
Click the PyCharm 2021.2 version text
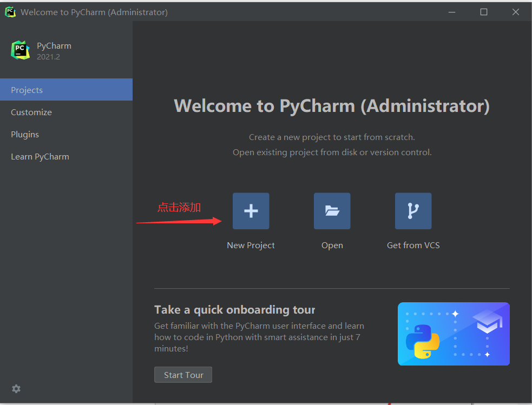(49, 57)
